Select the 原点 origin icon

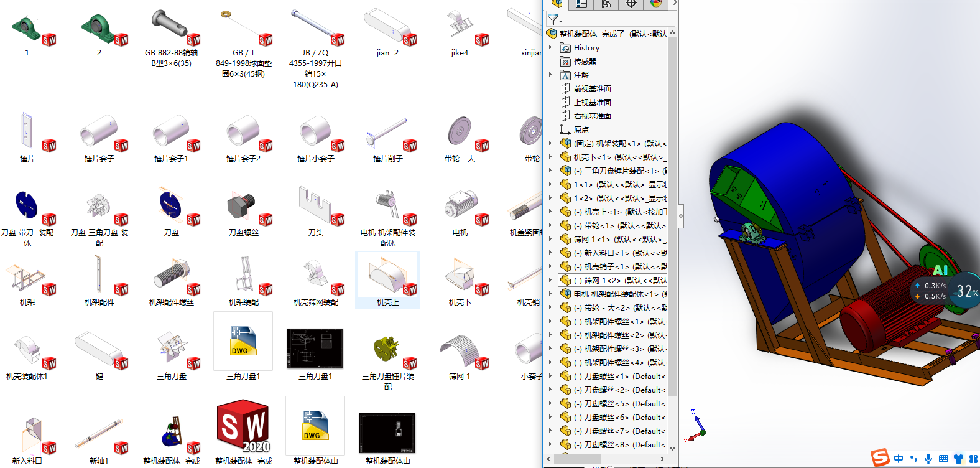[x=565, y=129]
